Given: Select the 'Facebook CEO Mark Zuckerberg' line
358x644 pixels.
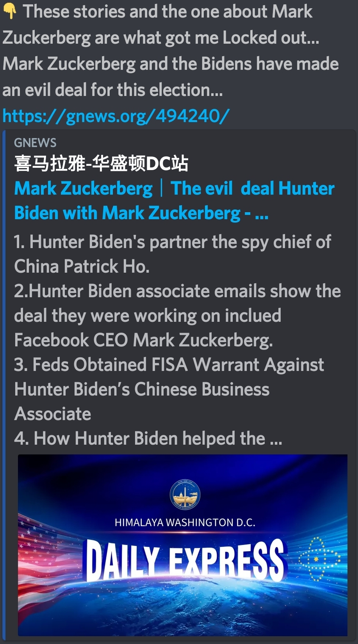Looking at the screenshot, I should coord(143,340).
